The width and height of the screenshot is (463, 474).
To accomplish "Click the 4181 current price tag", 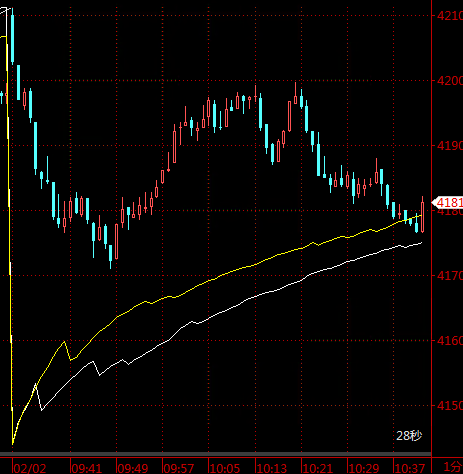I will coord(447,202).
